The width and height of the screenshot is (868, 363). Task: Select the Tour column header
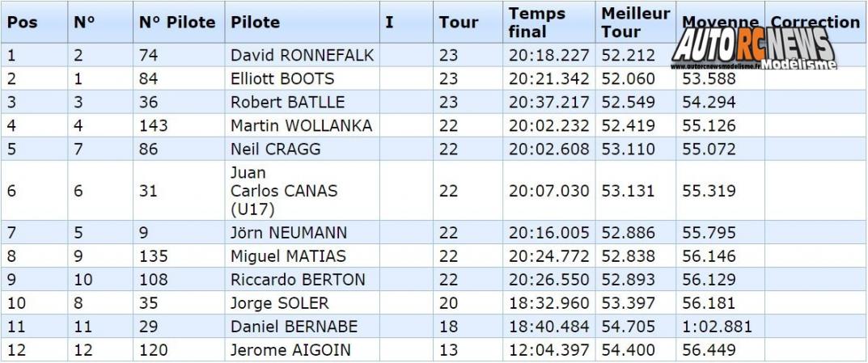click(x=459, y=22)
